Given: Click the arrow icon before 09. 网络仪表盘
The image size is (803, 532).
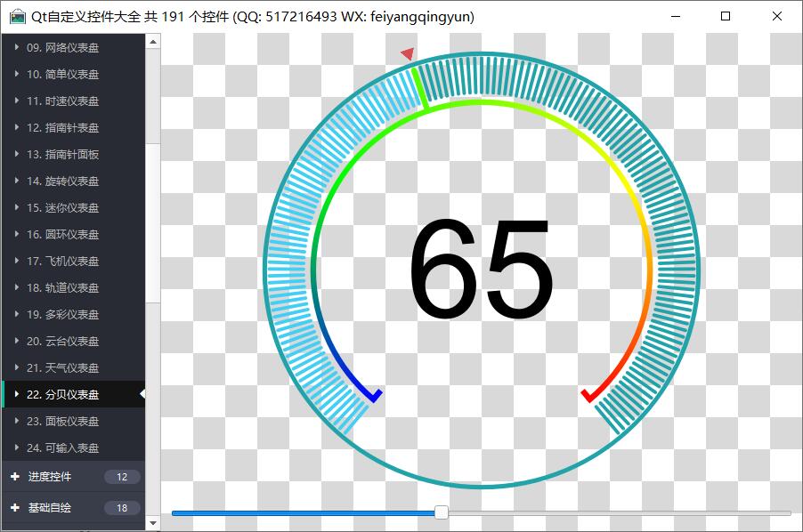Looking at the screenshot, I should (x=17, y=47).
